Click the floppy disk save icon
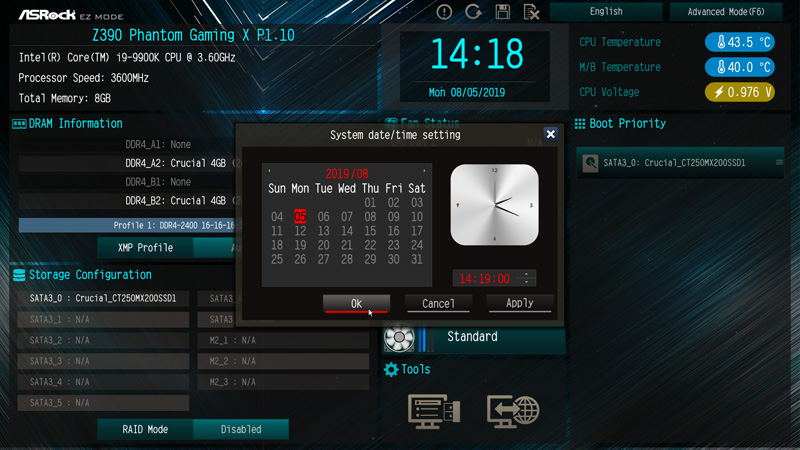 point(503,12)
